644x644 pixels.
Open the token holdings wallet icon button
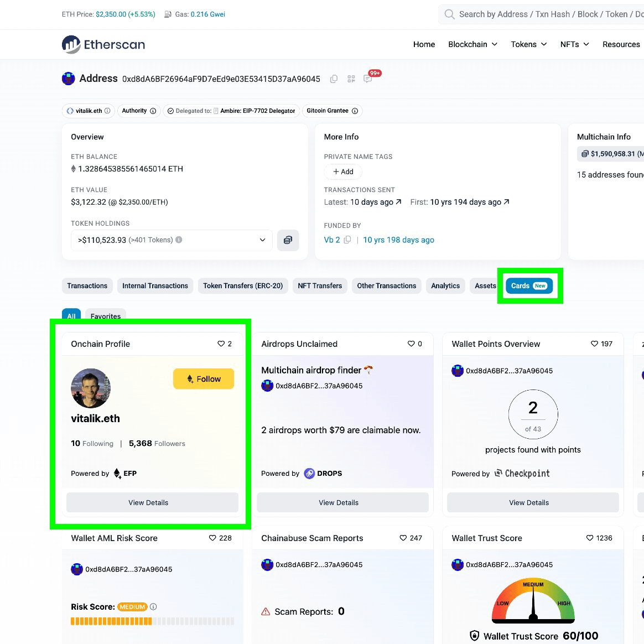(288, 240)
